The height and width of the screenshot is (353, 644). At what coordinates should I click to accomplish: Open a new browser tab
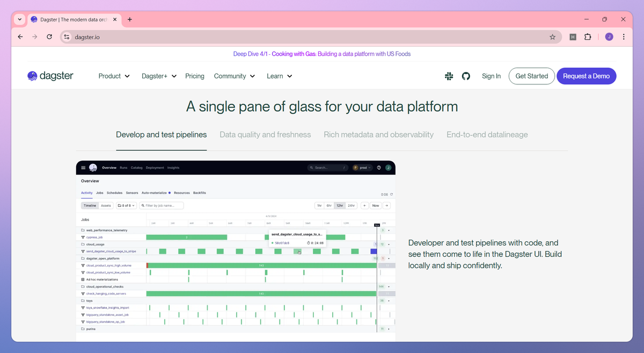tap(130, 19)
